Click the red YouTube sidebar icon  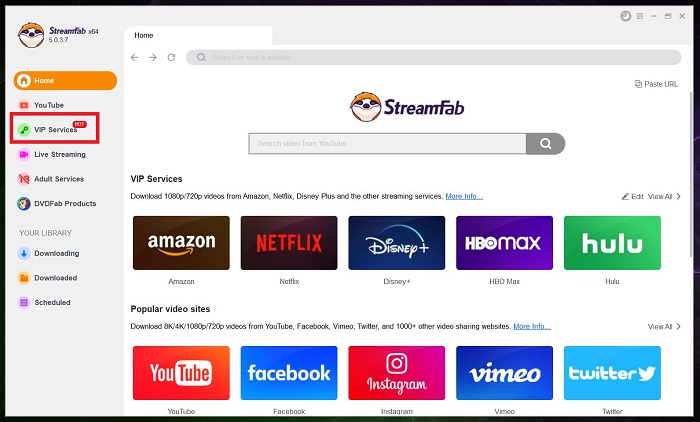point(24,105)
